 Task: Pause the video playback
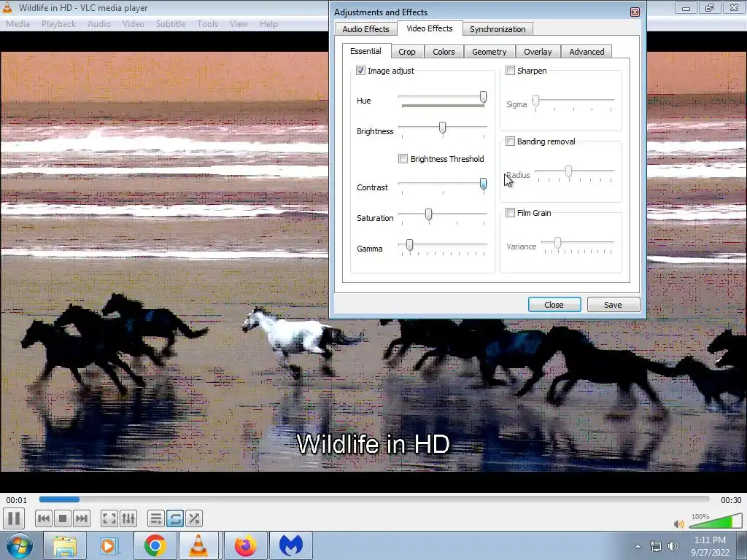(14, 518)
